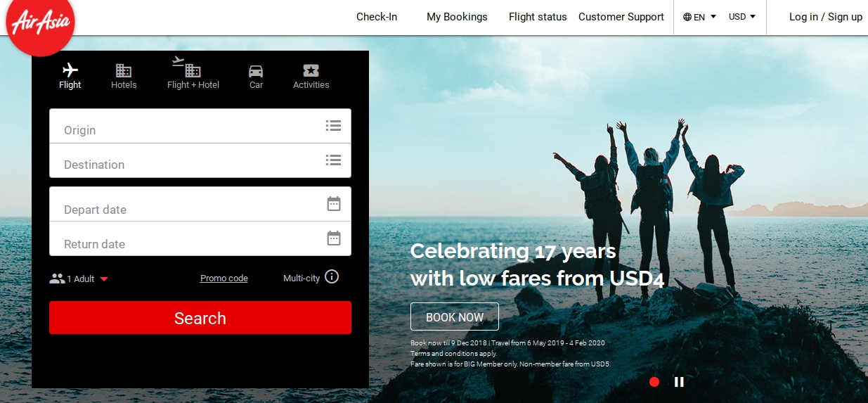The width and height of the screenshot is (868, 403).
Task: Open the Destination airport list icon
Action: click(333, 160)
